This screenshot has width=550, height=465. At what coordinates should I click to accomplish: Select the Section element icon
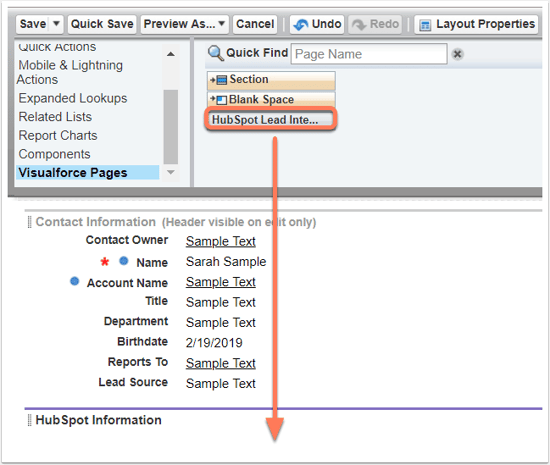pos(221,80)
